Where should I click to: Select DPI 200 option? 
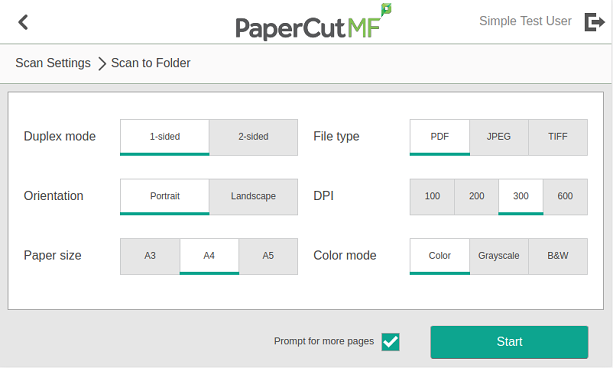(x=477, y=197)
